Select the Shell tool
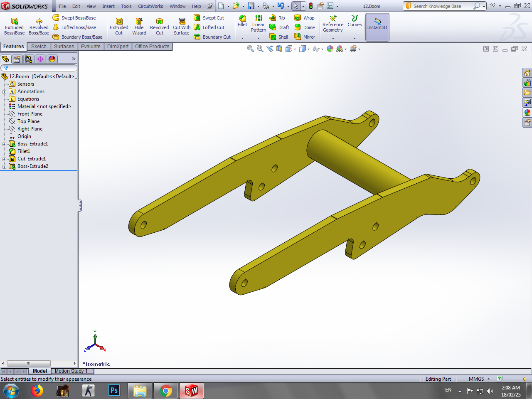This screenshot has width=532, height=399. (278, 37)
